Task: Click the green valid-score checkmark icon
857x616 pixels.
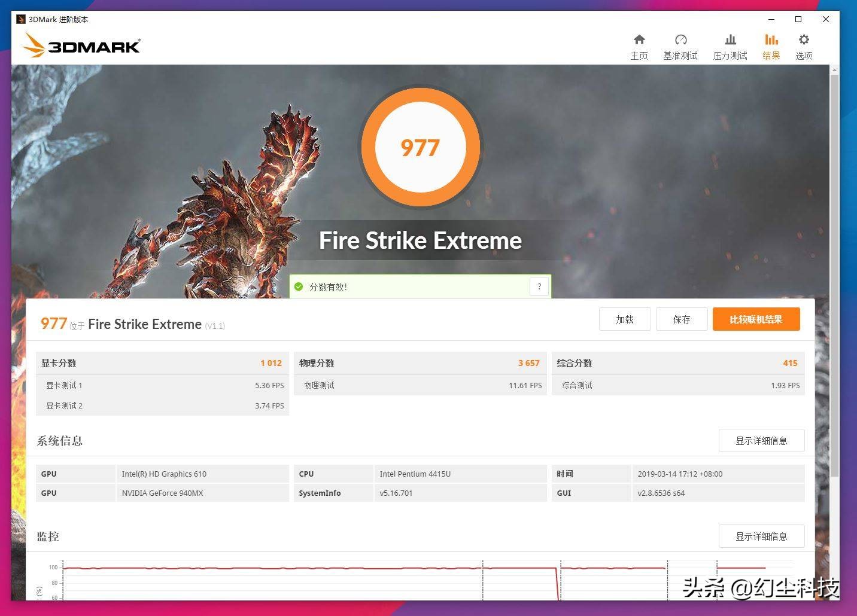Action: [299, 286]
